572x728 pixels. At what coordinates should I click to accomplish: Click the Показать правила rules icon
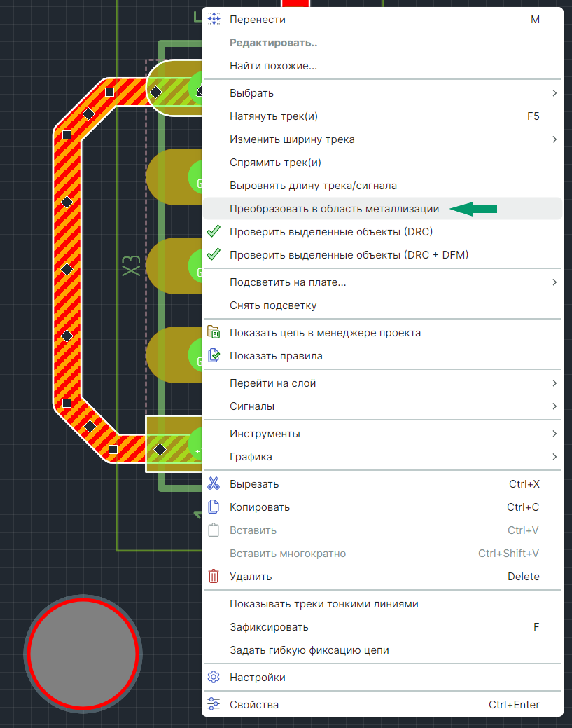tap(214, 356)
